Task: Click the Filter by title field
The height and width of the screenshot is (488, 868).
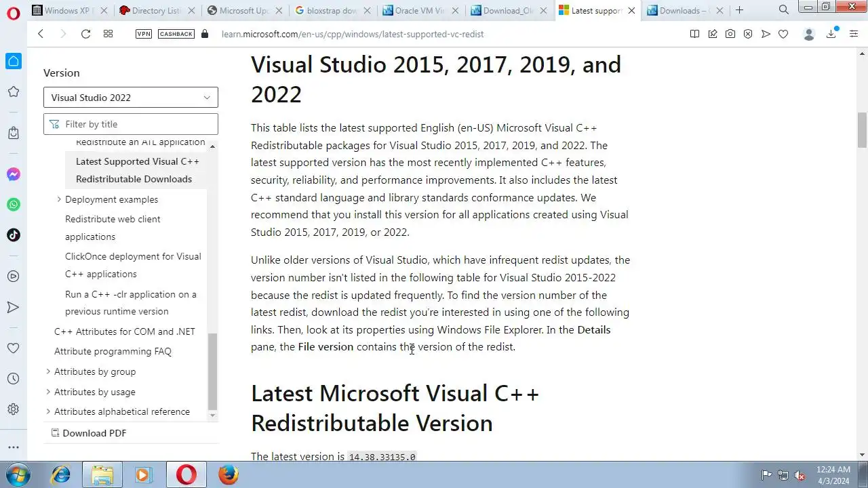Action: click(131, 124)
